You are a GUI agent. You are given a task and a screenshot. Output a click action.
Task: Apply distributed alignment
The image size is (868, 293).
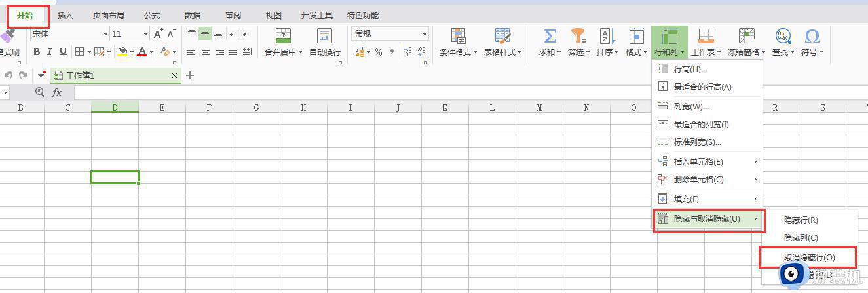coord(247,52)
